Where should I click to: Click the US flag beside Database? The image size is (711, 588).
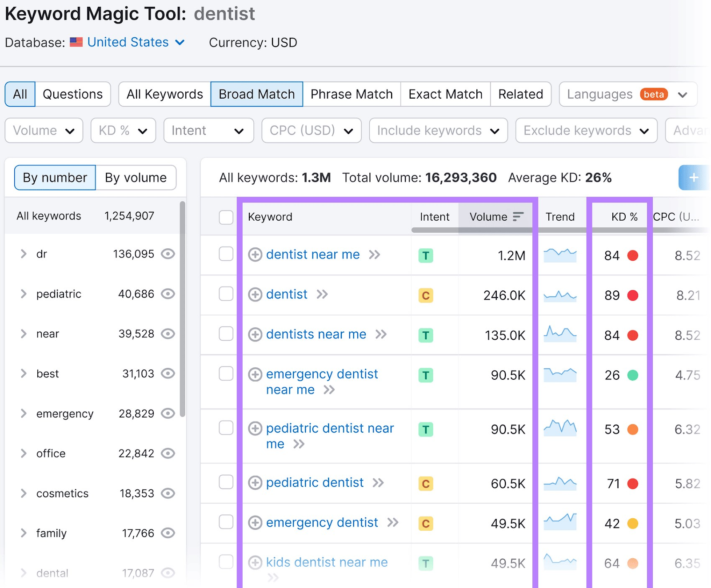(76, 42)
